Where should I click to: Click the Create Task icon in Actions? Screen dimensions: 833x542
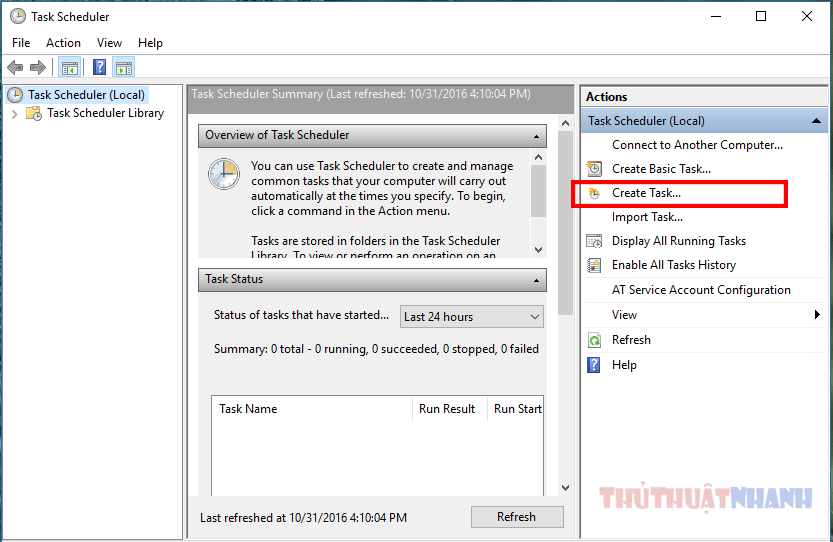[x=594, y=193]
